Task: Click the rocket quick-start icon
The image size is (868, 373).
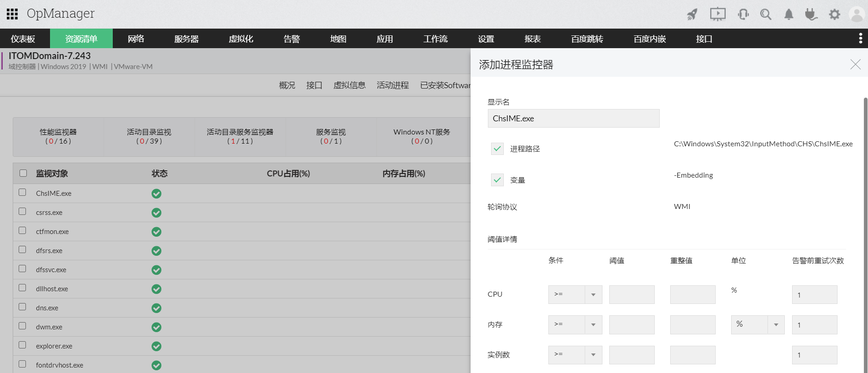Action: [692, 15]
